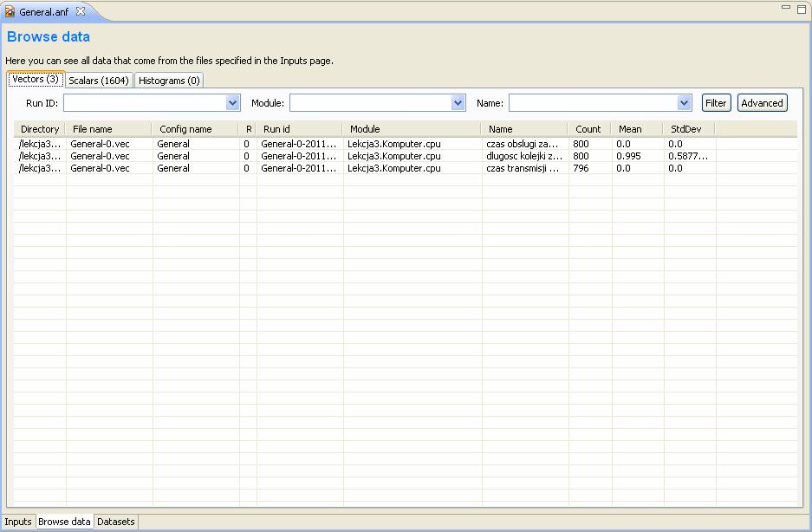Viewport: 812px width, 532px height.
Task: Click the Count value 796
Action: tap(581, 168)
